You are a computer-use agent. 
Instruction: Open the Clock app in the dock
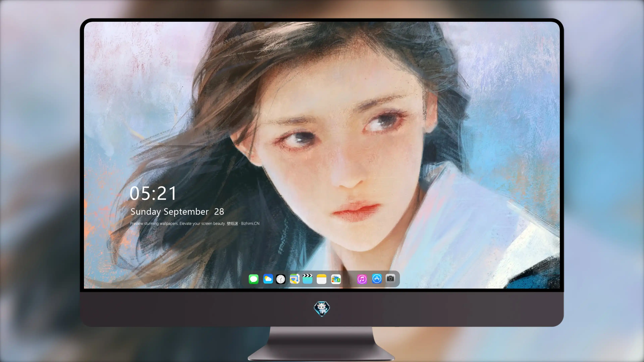281,279
